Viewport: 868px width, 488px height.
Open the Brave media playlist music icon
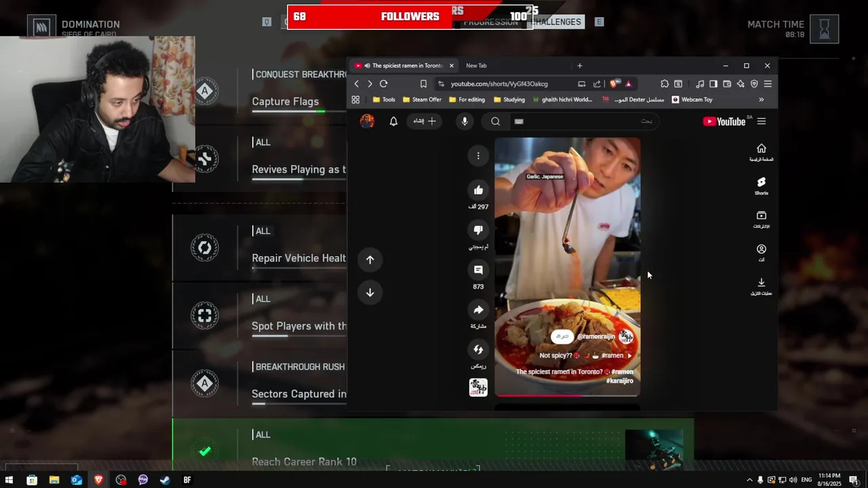click(700, 84)
